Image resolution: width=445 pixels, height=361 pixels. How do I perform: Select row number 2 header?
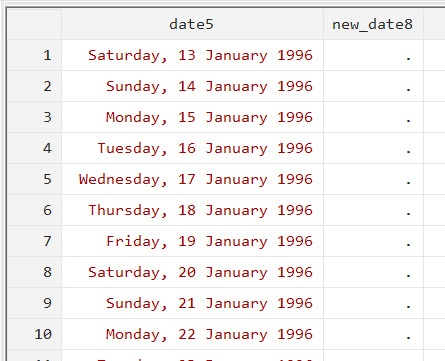click(34, 86)
